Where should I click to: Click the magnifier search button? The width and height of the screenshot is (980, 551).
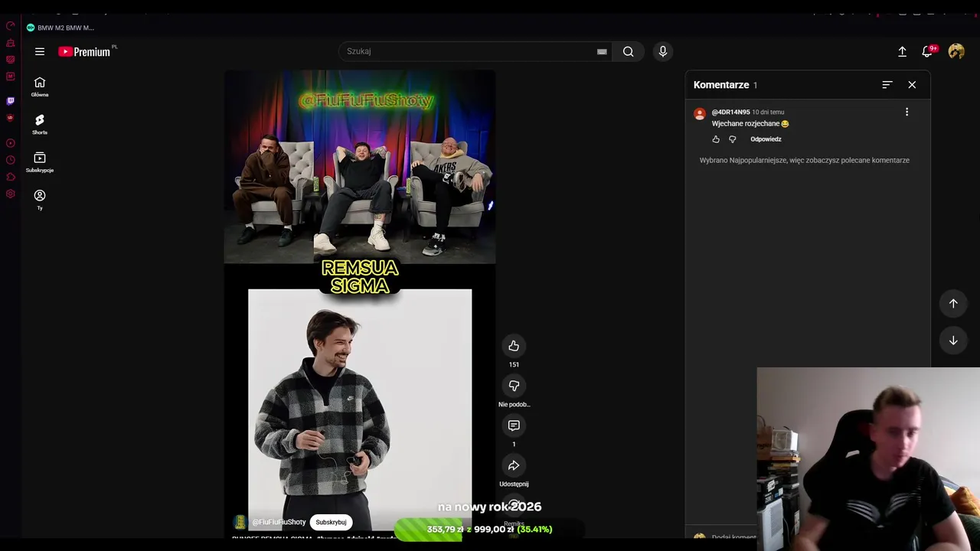628,51
